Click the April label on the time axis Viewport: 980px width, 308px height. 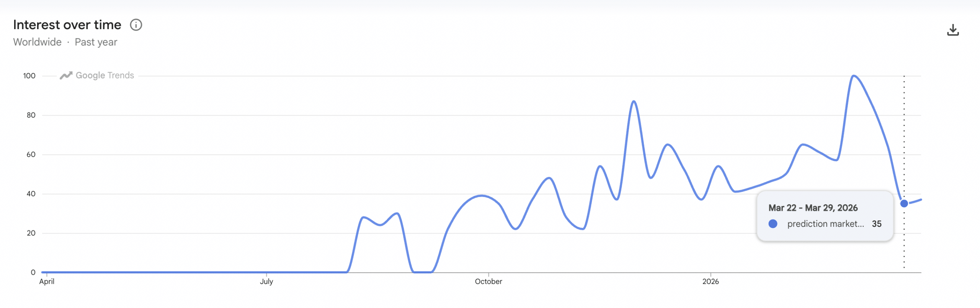coord(47,282)
